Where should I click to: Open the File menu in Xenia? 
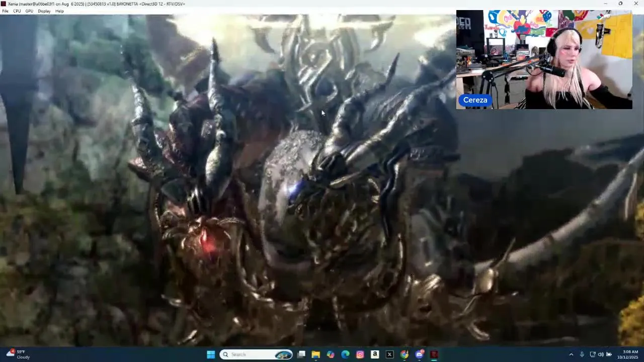coord(5,11)
